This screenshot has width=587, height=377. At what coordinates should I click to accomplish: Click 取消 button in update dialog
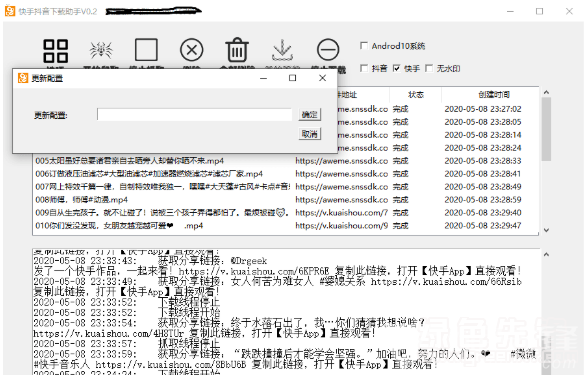(x=310, y=134)
